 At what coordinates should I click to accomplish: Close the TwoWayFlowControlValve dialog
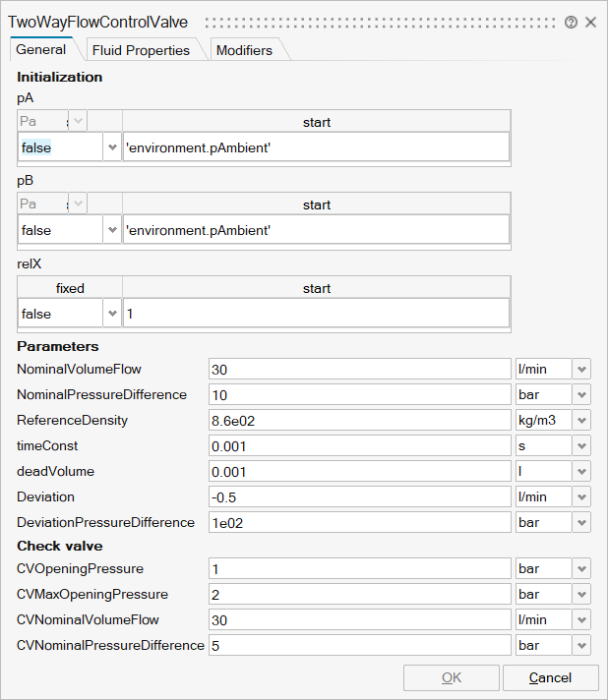pyautogui.click(x=591, y=22)
